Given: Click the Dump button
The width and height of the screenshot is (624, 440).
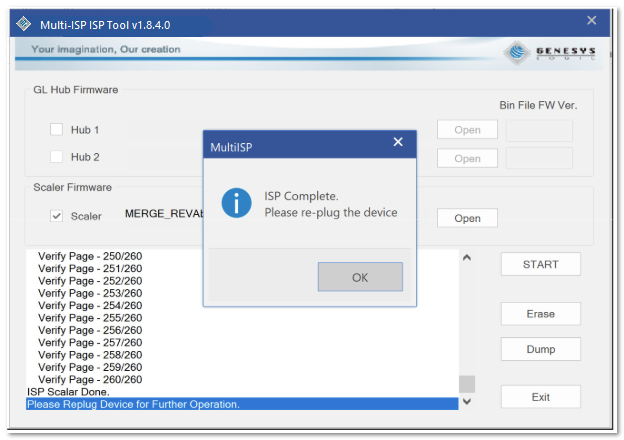Looking at the screenshot, I should (x=540, y=349).
